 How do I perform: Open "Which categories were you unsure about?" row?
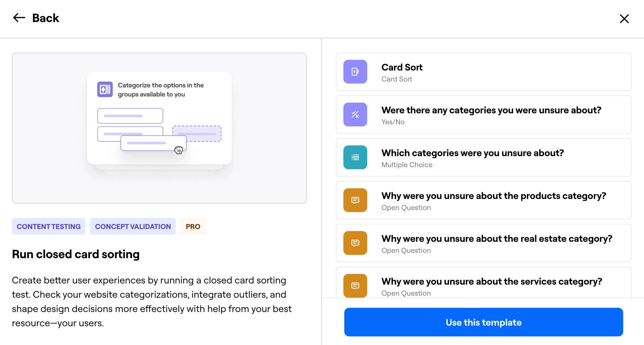[472, 153]
